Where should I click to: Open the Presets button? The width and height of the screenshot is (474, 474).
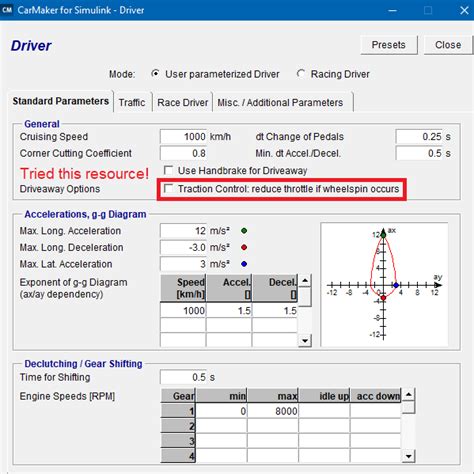[x=389, y=45]
